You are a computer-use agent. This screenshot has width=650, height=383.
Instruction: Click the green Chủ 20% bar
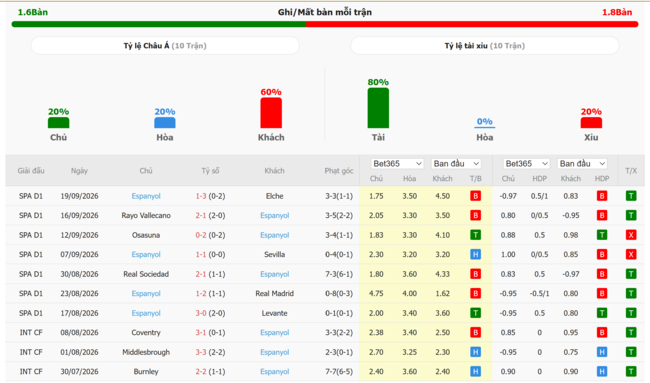pos(58,123)
